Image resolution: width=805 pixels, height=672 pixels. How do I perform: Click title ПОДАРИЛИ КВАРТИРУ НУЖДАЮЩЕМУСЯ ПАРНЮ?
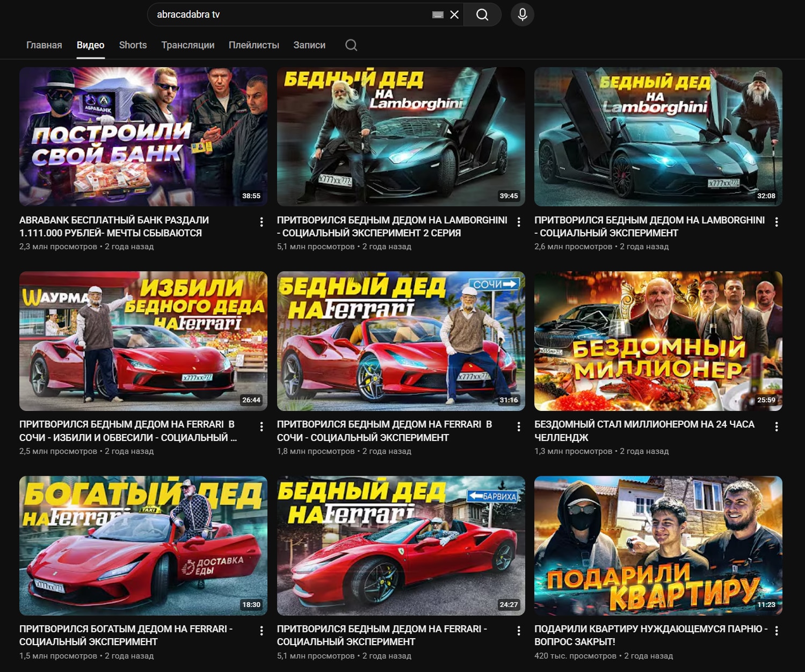[651, 635]
